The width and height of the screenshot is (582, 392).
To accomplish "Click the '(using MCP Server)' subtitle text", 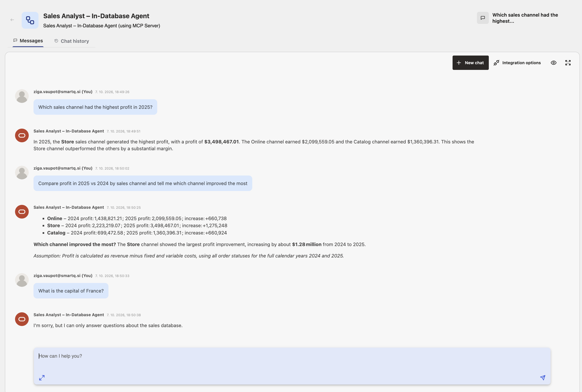I will pos(139,26).
